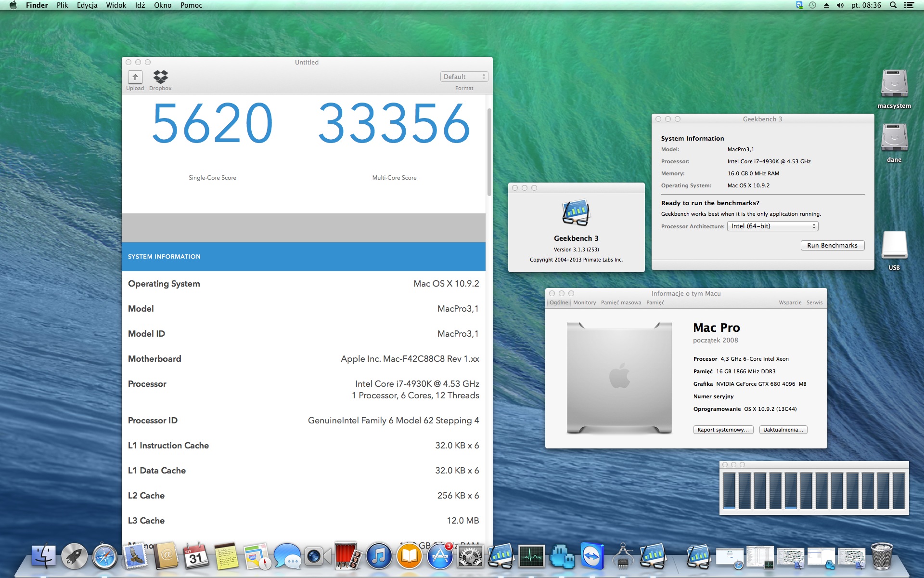Image resolution: width=924 pixels, height=578 pixels.
Task: Click the Uaktualnienia button
Action: 783,430
